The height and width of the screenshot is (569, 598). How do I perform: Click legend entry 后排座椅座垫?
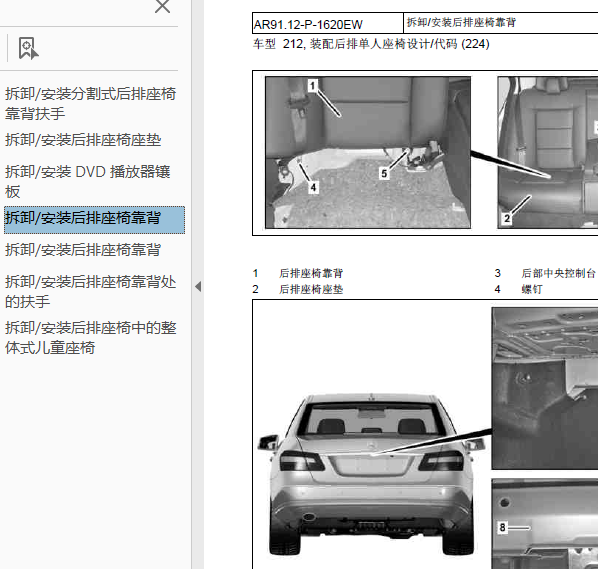click(311, 289)
